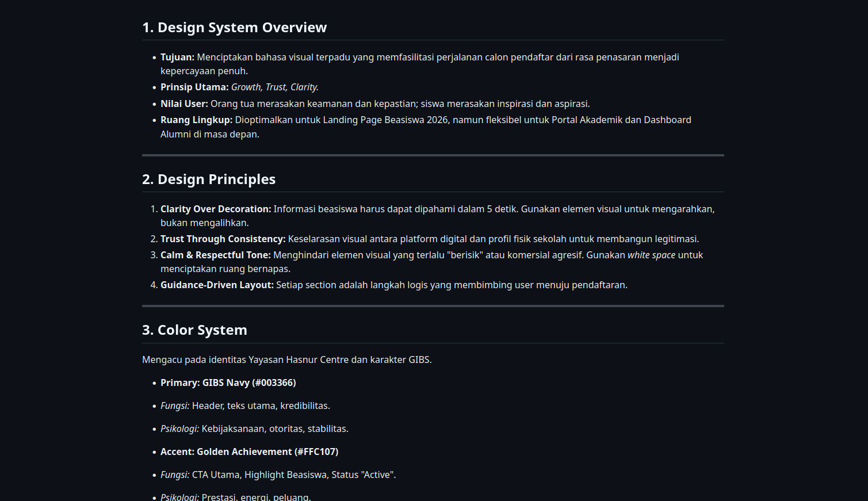
Task: Click "Accent: Golden Achievement (#FFC107)" bullet
Action: pyautogui.click(x=249, y=452)
